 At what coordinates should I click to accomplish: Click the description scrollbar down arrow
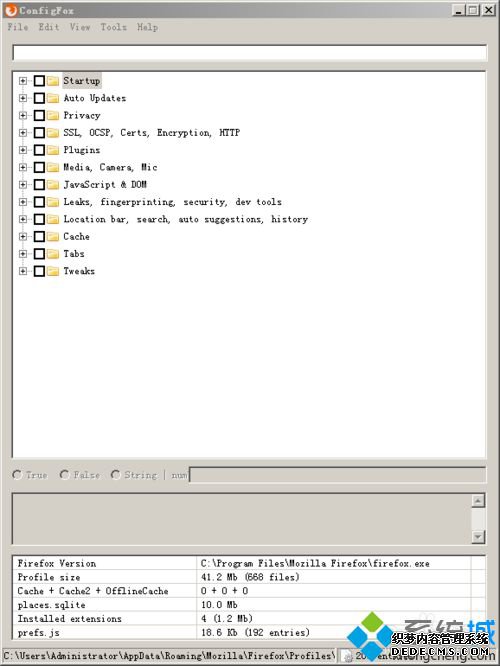click(x=478, y=537)
